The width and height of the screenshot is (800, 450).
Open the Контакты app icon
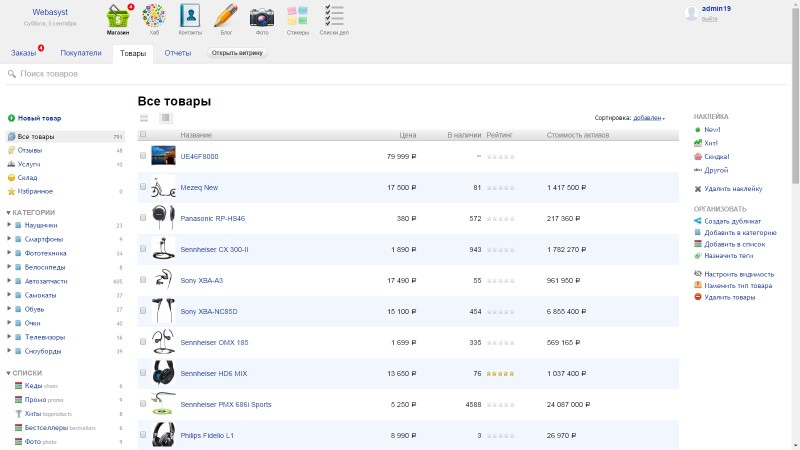pos(190,17)
